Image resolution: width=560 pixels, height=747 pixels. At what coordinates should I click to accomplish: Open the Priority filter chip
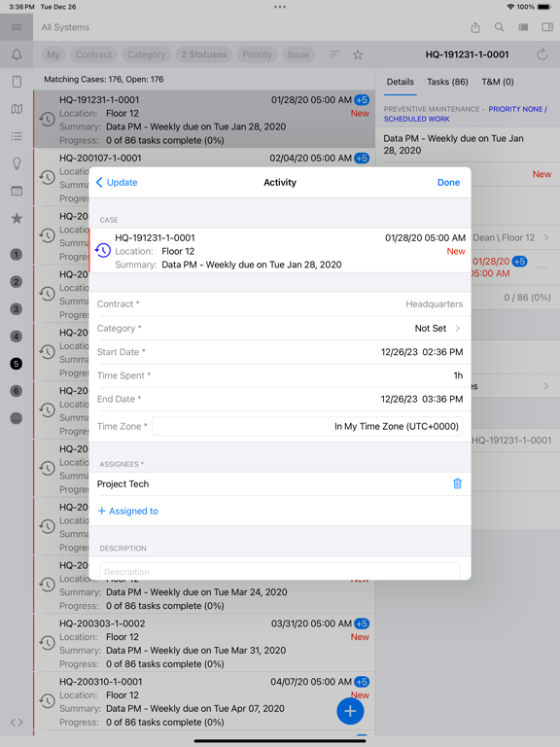[257, 54]
